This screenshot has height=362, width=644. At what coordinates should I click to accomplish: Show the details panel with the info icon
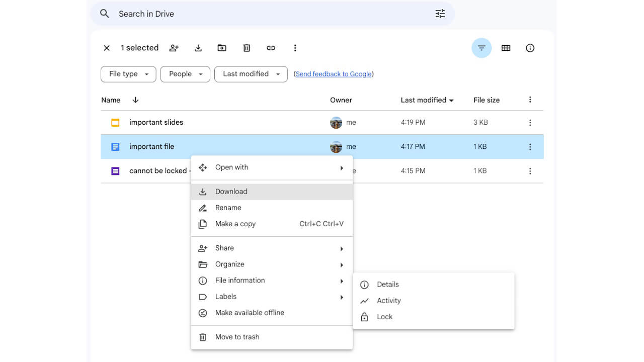[x=530, y=48]
